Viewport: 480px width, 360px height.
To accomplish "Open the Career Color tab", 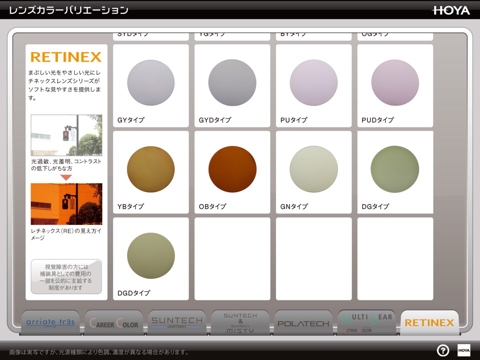I will [114, 322].
